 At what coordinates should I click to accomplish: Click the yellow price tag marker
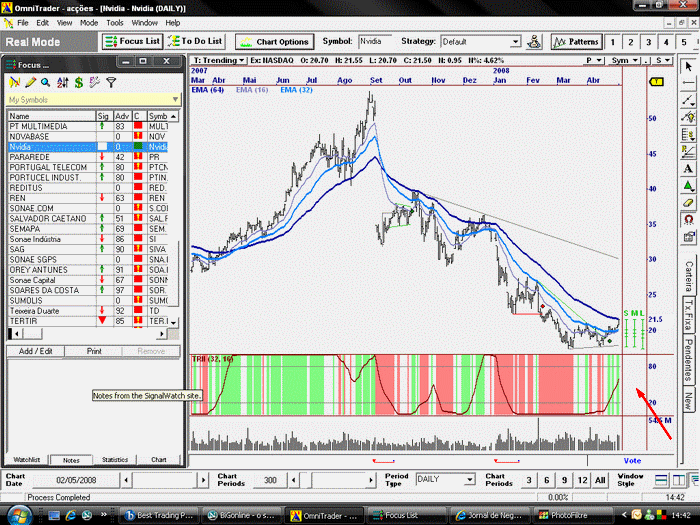coord(656,82)
